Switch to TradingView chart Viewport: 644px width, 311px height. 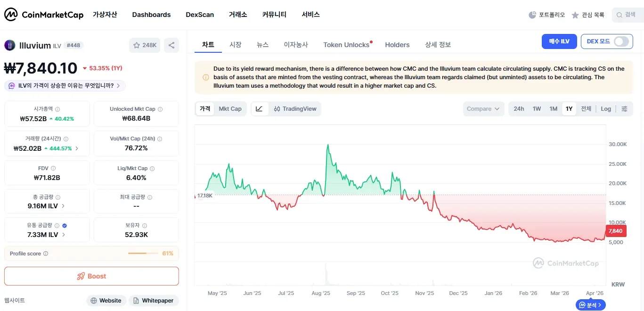click(x=295, y=109)
